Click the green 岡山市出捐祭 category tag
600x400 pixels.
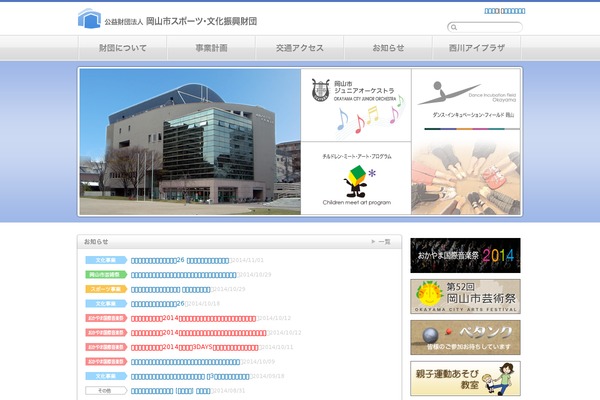pos(106,275)
